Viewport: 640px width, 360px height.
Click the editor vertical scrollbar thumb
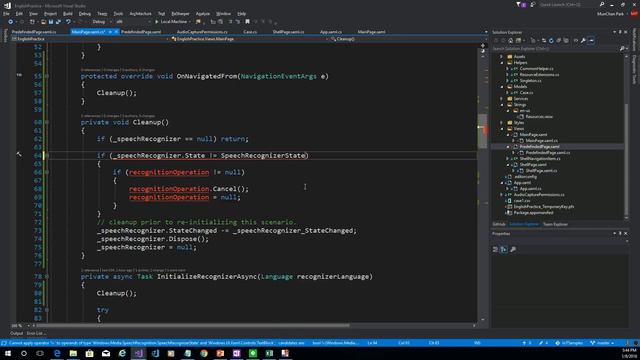[482, 131]
